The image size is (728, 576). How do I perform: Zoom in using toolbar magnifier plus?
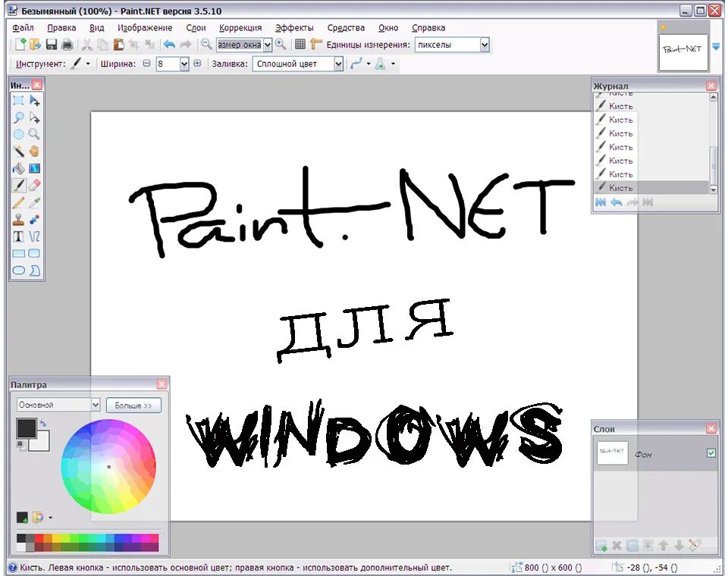pyautogui.click(x=281, y=45)
